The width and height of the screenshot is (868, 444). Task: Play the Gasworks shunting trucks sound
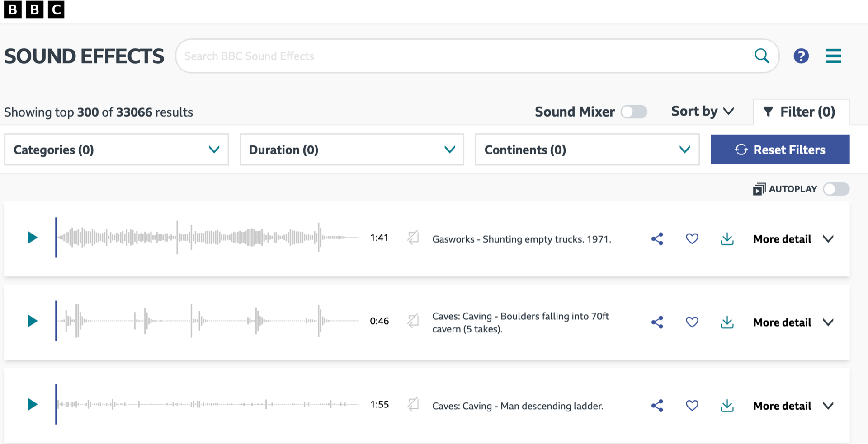(x=32, y=238)
